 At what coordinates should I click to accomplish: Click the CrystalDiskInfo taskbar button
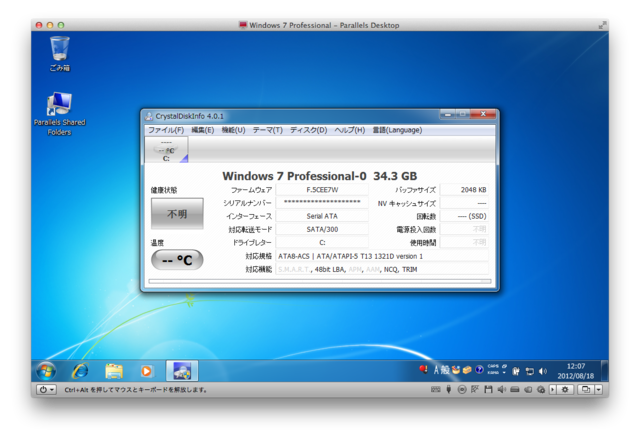pos(182,371)
